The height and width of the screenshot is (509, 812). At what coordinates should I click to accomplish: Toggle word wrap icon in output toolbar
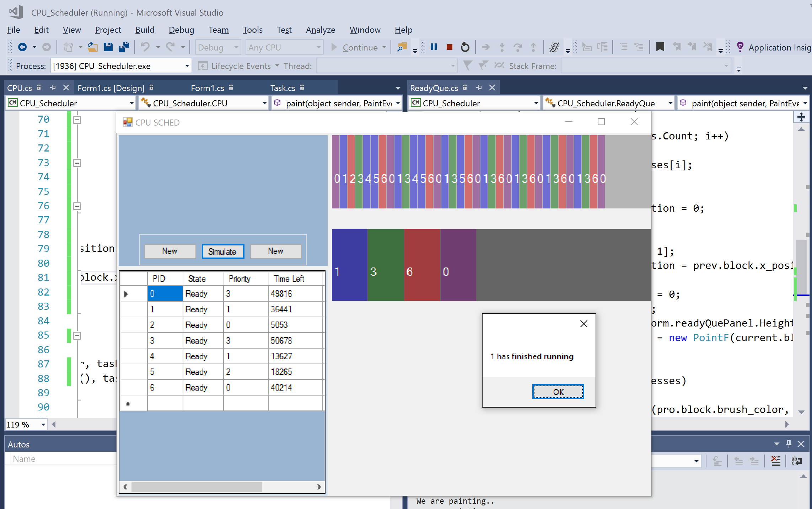796,461
